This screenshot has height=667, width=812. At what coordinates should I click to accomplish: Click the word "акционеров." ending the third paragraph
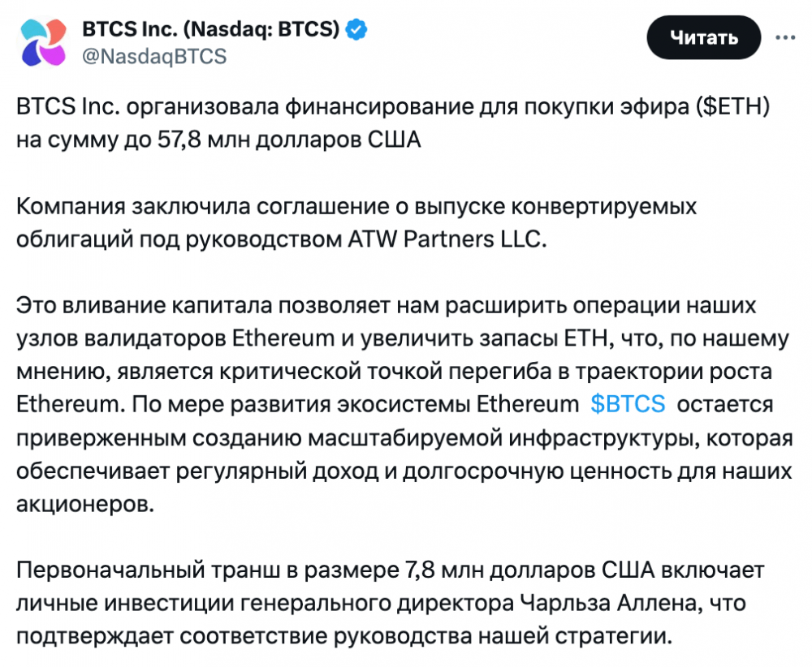[85, 504]
